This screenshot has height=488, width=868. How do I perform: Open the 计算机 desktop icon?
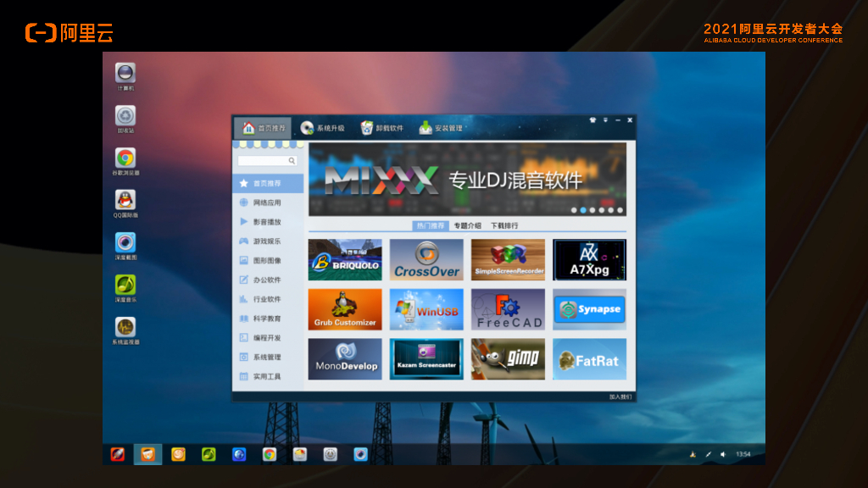pyautogui.click(x=125, y=76)
